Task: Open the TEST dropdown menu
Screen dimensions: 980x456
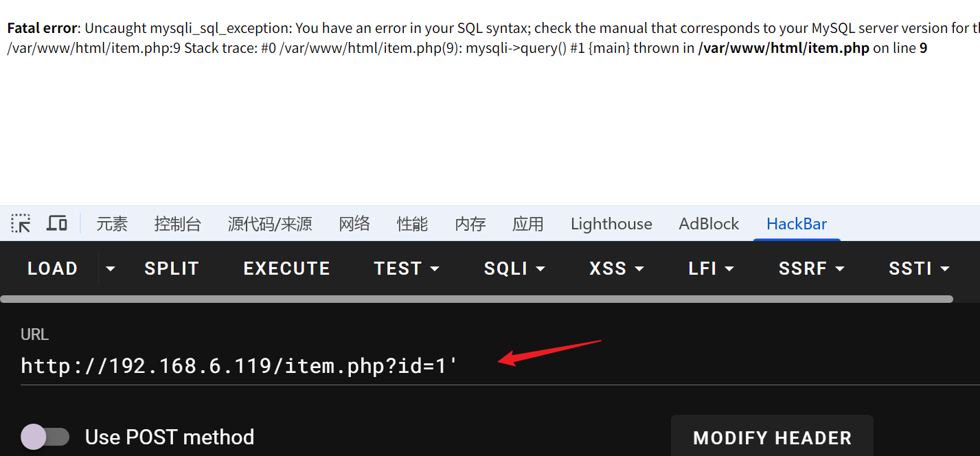Action: (407, 269)
